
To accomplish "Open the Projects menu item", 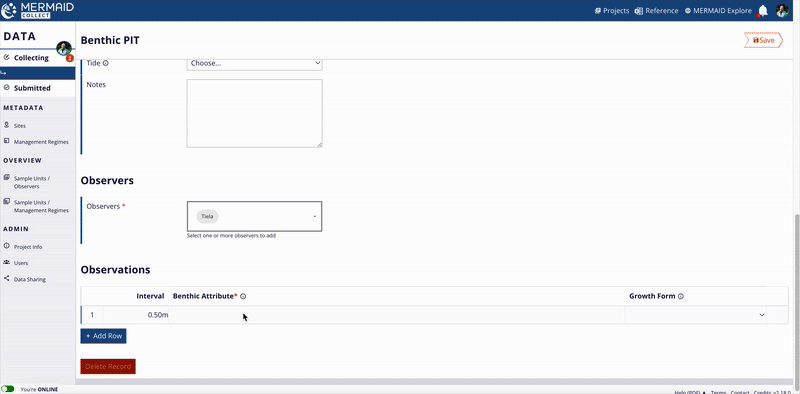I will point(612,10).
